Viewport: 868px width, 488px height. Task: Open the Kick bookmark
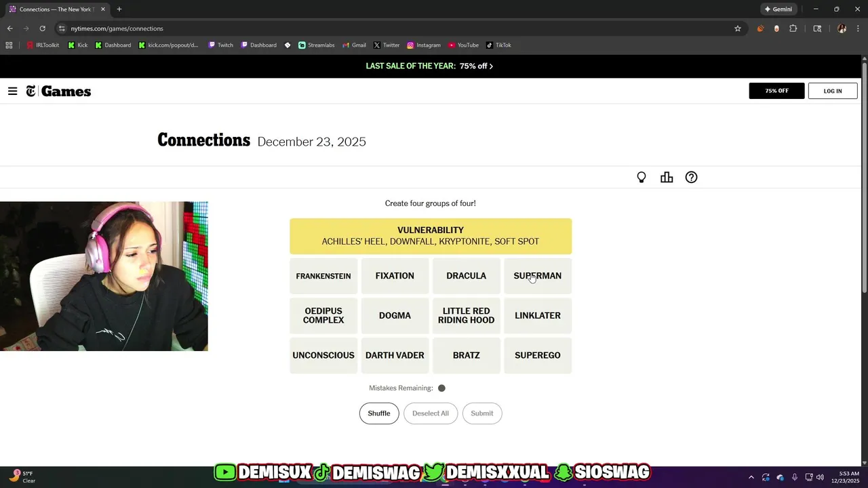pyautogui.click(x=78, y=45)
